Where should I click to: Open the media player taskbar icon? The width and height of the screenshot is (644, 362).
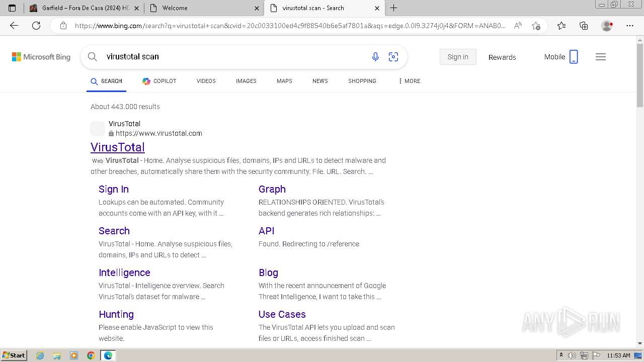(74, 355)
